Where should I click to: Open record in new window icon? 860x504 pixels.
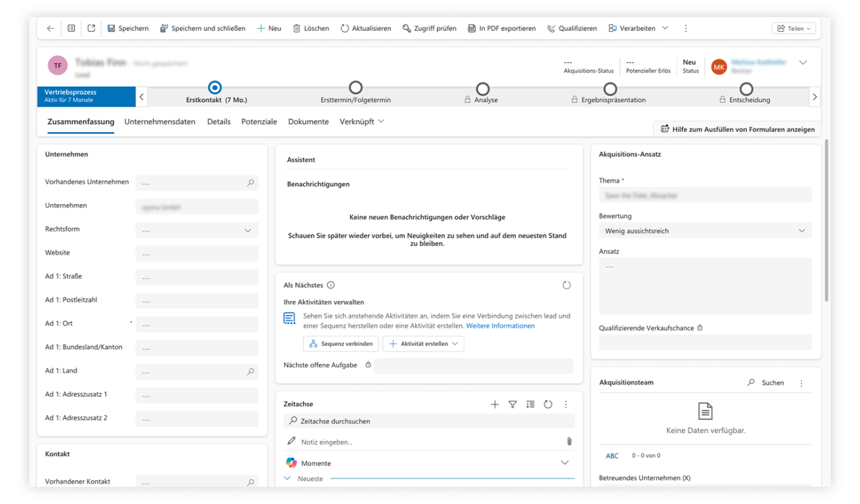(x=91, y=28)
